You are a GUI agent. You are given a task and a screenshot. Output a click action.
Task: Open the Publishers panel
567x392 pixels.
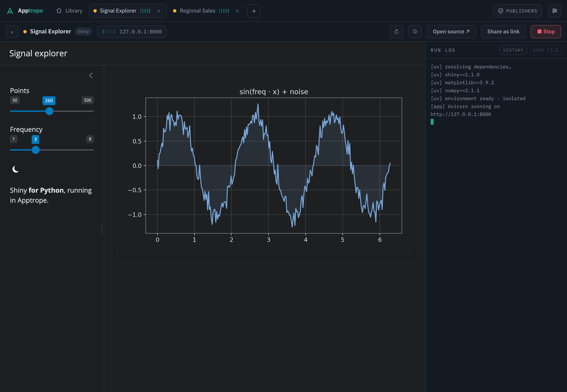517,11
